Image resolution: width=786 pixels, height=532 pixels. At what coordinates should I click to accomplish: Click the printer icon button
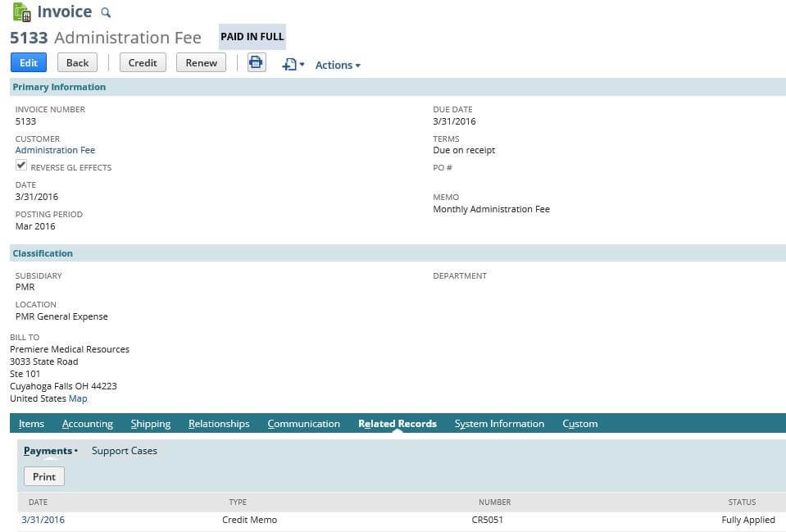[x=257, y=62]
